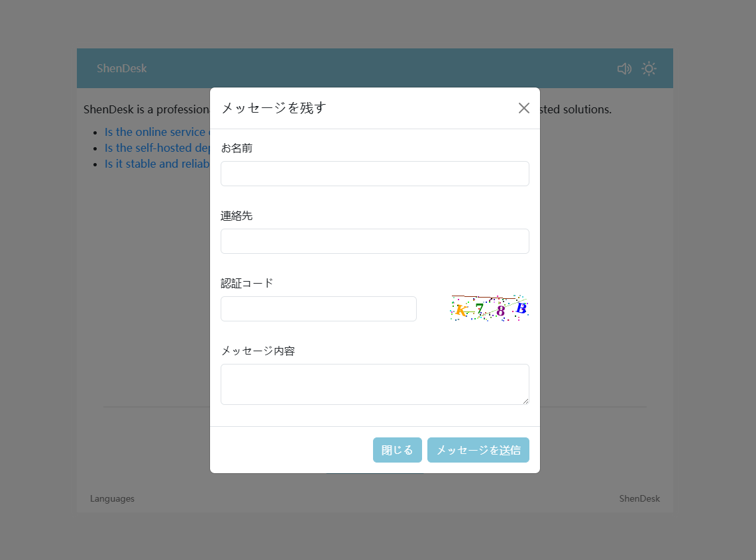Screen dimensions: 756x560
Task: Open the Languages menu in the footer
Action: click(x=112, y=498)
